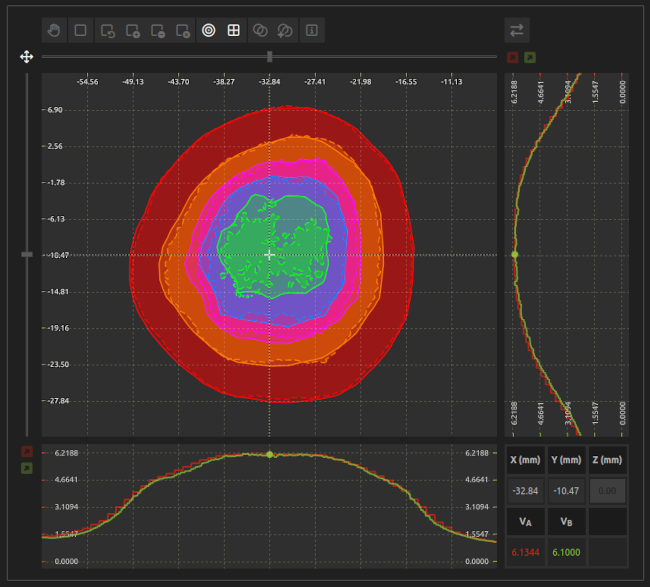
Task: Click the square-with-x clear zoom icon
Action: [183, 30]
